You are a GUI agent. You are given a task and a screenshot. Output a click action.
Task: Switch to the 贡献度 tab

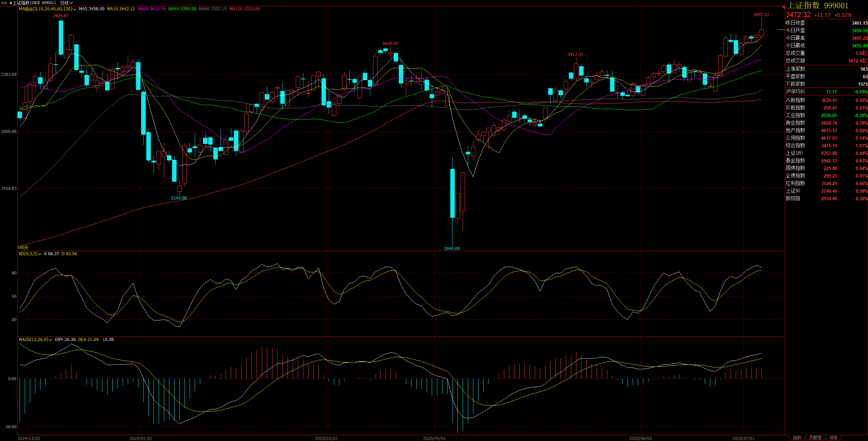click(815, 438)
